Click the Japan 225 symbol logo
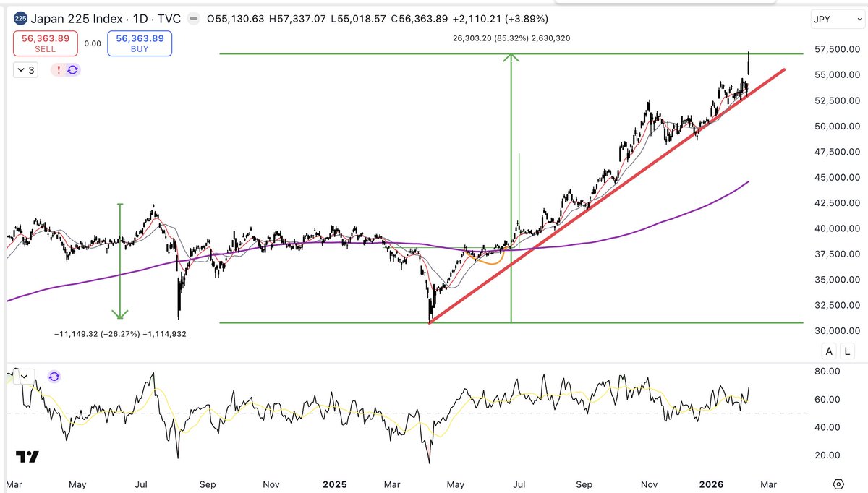868x493 pixels. (x=20, y=18)
